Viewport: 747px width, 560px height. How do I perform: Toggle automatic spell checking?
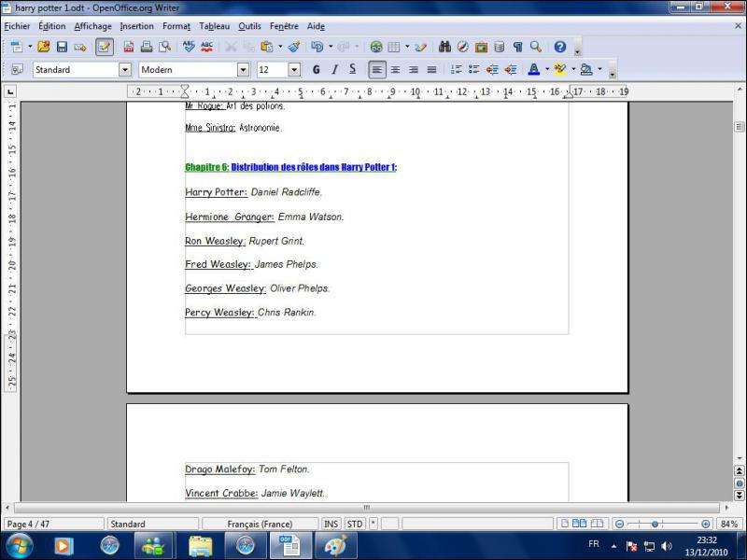(x=206, y=47)
